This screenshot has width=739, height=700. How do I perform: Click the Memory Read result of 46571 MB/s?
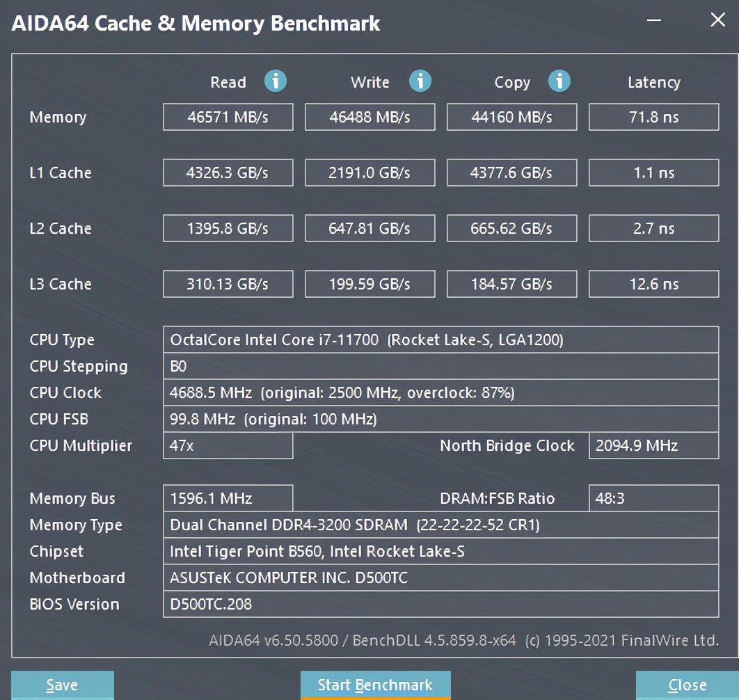coord(228,117)
